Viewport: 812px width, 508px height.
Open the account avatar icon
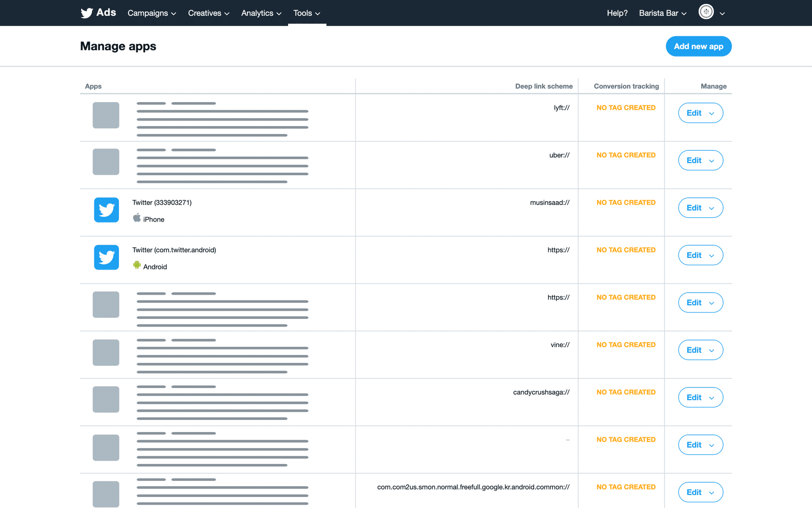tap(706, 12)
